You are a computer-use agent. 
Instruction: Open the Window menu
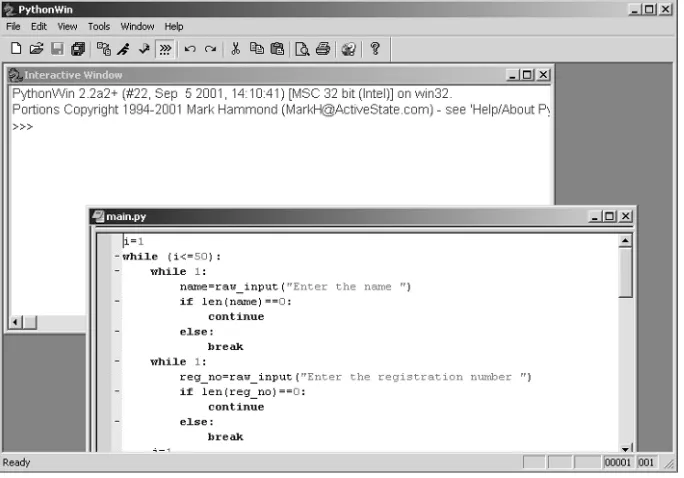pos(137,27)
